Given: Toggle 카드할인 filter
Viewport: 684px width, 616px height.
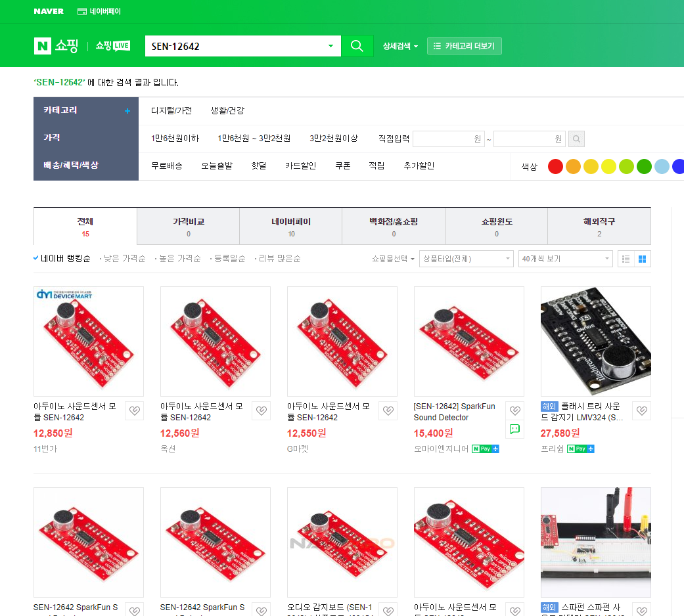Looking at the screenshot, I should (x=300, y=165).
